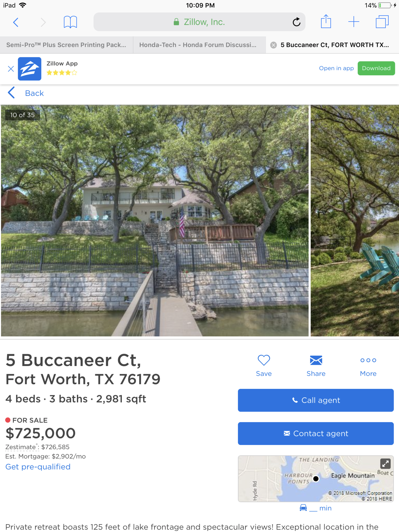
Task: Tap Open in app link
Action: 336,68
